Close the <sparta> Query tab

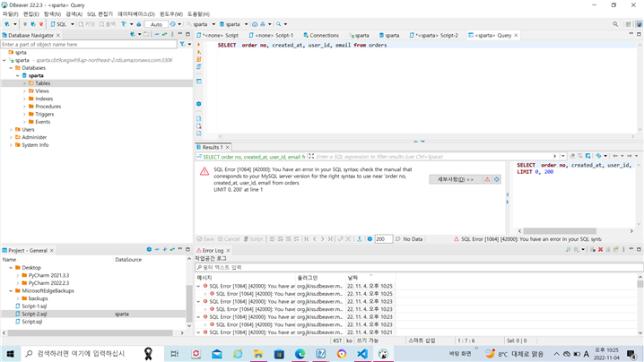pos(517,35)
